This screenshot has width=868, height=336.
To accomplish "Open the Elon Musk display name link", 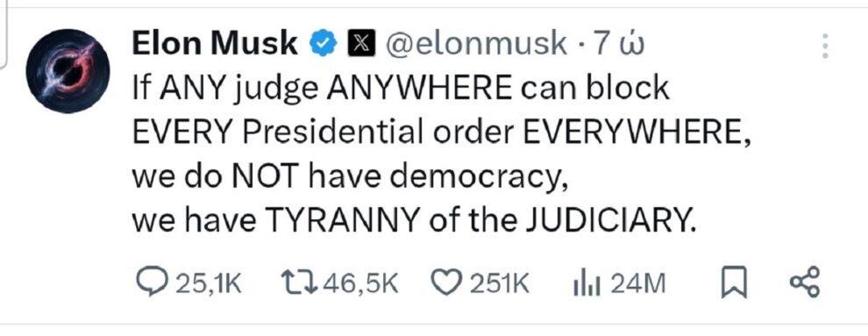I will pyautogui.click(x=215, y=44).
